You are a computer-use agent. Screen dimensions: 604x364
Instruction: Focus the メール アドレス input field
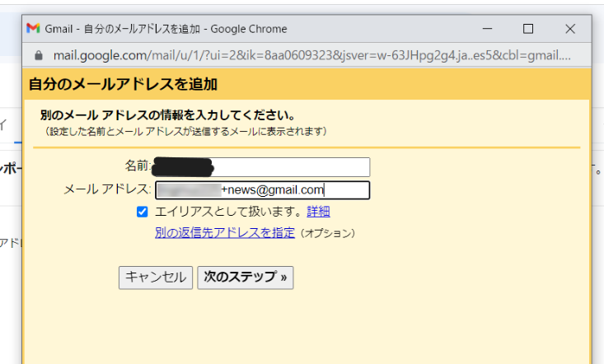[262, 190]
